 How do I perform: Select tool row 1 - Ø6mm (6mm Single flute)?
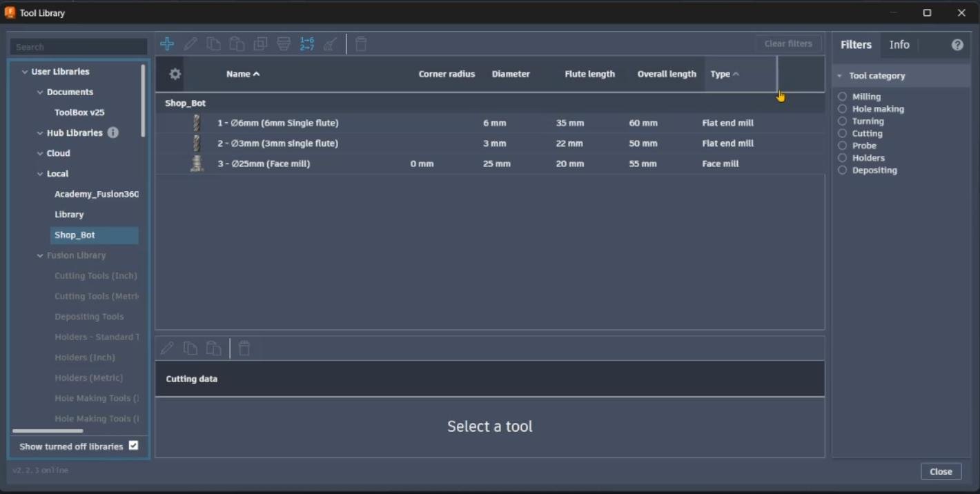(x=490, y=123)
